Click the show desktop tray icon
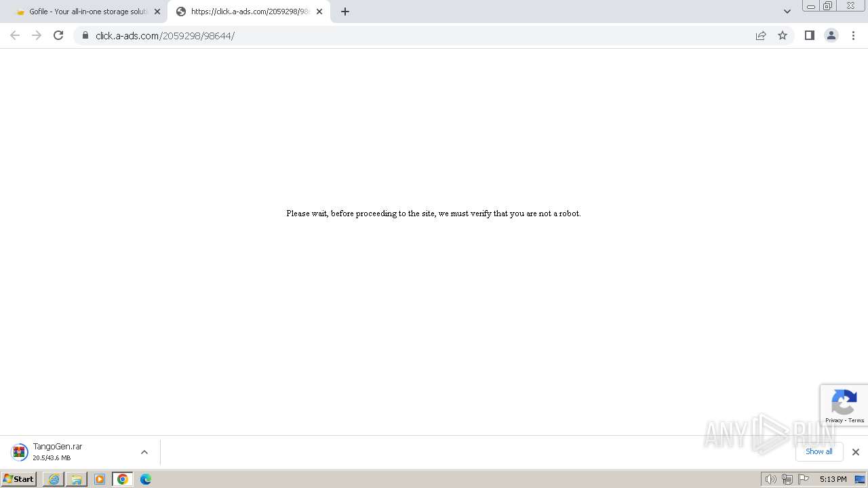The image size is (868, 488). click(860, 479)
